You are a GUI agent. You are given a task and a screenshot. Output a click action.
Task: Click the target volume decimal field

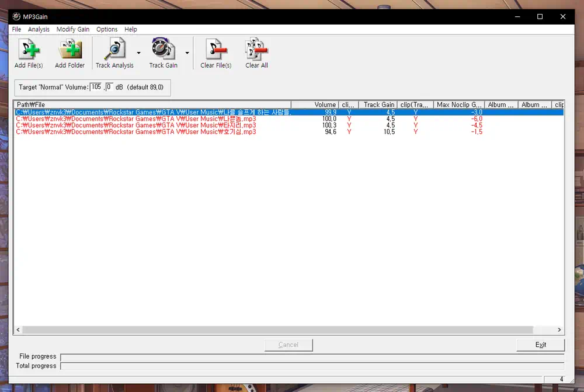[109, 87]
